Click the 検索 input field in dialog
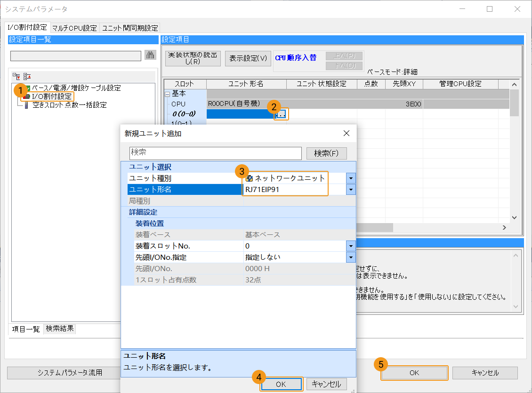 [215, 153]
